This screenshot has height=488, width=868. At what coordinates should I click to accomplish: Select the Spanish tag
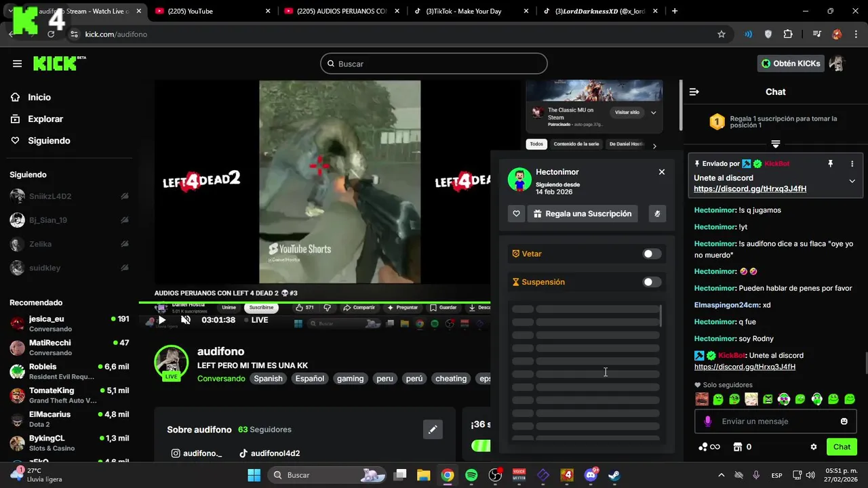click(268, 379)
